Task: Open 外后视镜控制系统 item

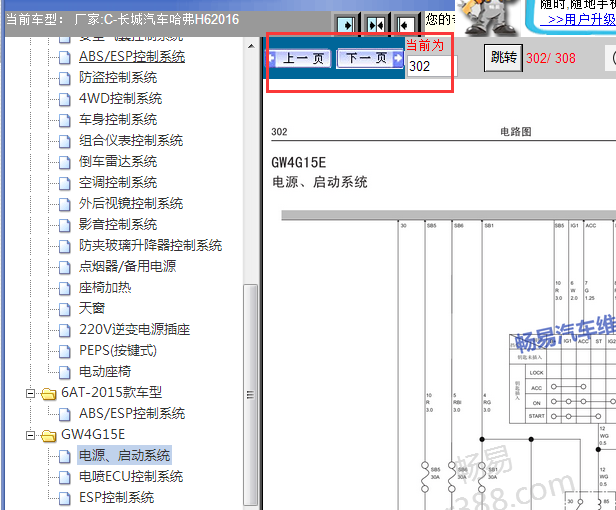Action: tap(131, 204)
